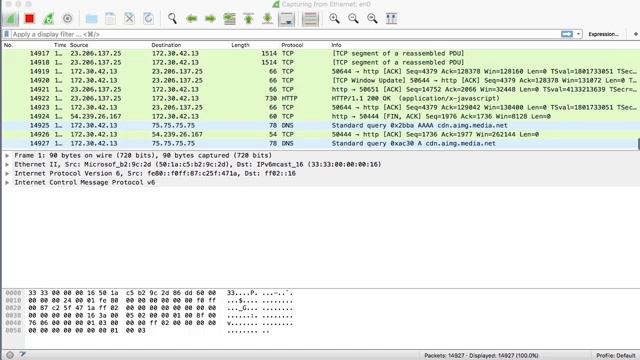Open capture options gear icon
Screen dimensions: 640x360
coord(67,18)
